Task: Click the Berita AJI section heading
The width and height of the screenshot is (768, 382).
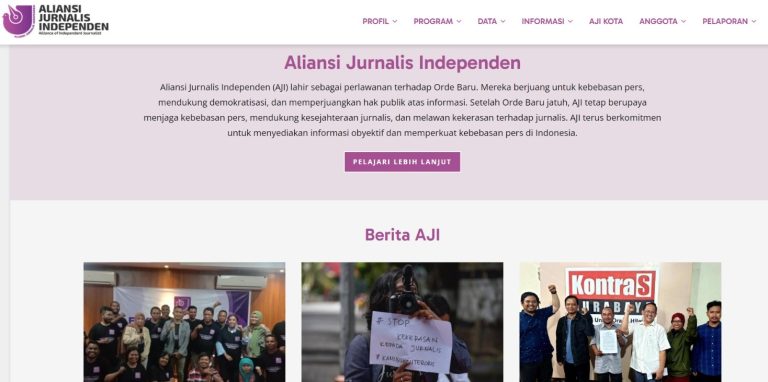Action: coord(402,235)
